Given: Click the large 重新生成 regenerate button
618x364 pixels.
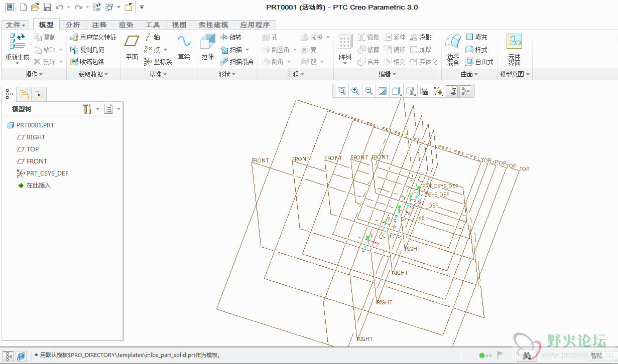Looking at the screenshot, I should pos(17,49).
